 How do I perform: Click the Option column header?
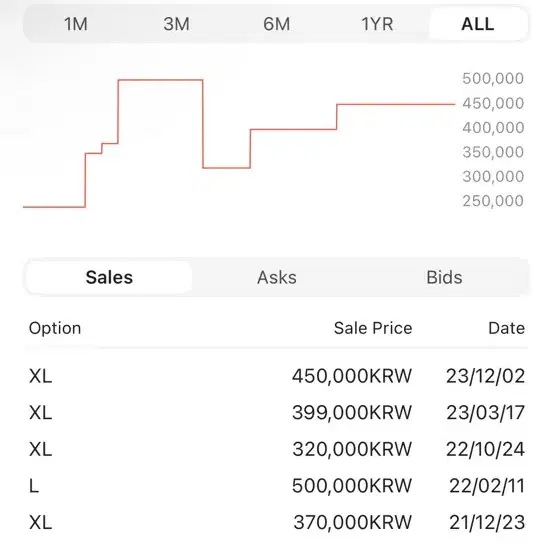[x=55, y=328]
